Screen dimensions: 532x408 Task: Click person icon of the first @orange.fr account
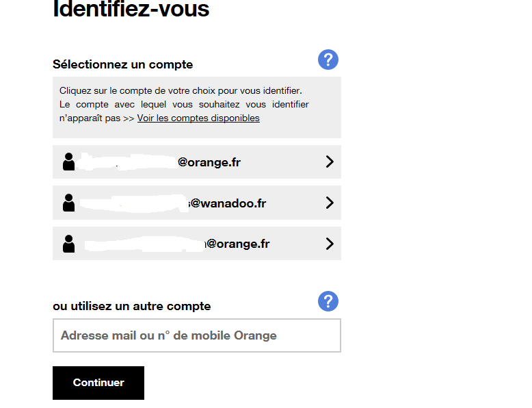(x=68, y=162)
